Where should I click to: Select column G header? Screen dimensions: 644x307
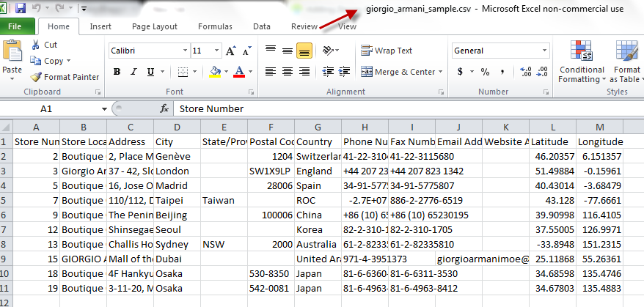point(318,127)
